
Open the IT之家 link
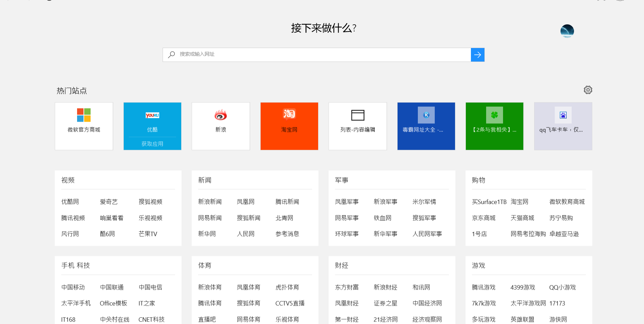[x=147, y=303]
